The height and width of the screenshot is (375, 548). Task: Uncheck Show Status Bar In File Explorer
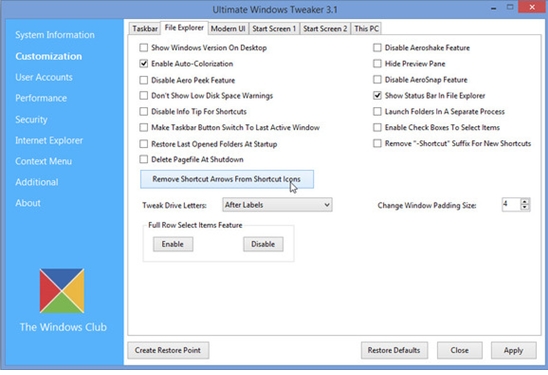377,95
